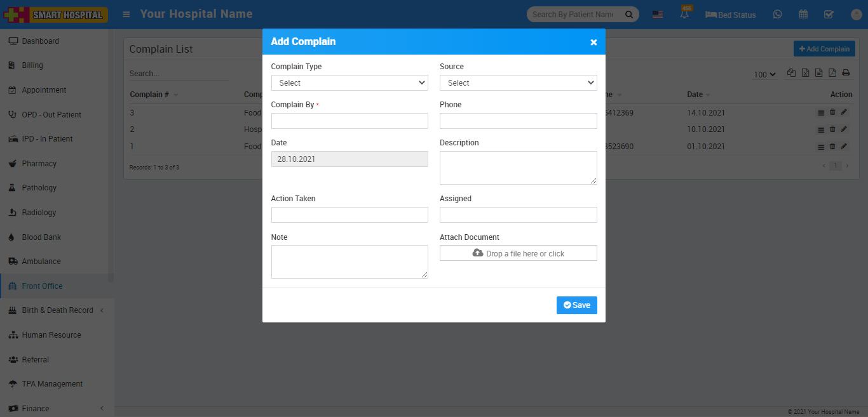The height and width of the screenshot is (417, 868).
Task: Open the task checklist icon in header
Action: [x=829, y=15]
